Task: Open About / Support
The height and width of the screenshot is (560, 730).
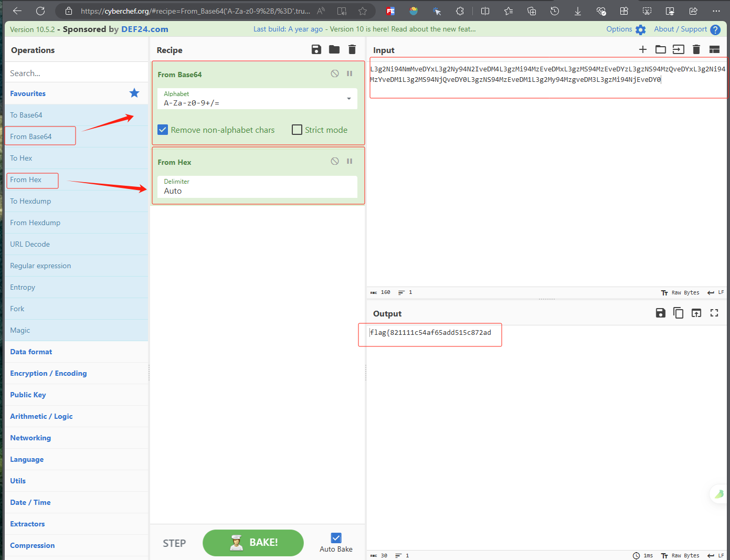Action: pos(687,29)
